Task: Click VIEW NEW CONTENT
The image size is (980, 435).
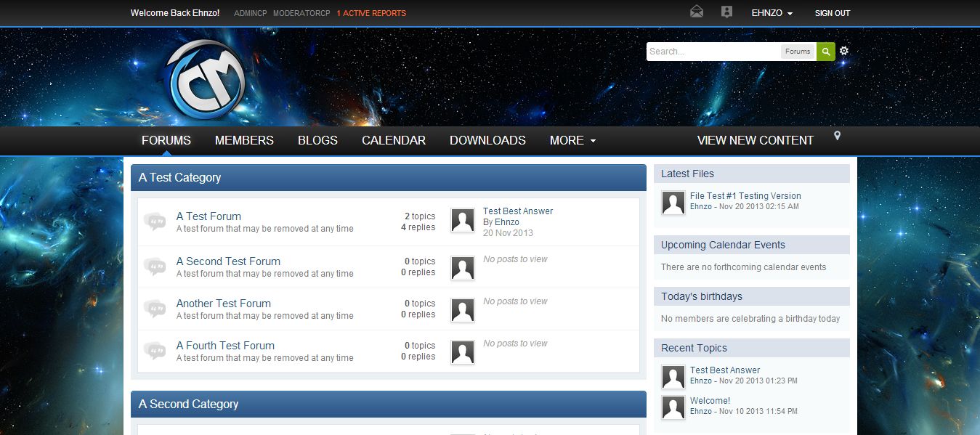Action: 755,141
